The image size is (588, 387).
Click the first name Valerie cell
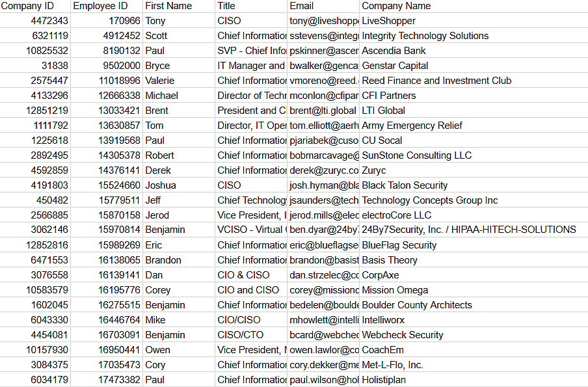pos(160,81)
